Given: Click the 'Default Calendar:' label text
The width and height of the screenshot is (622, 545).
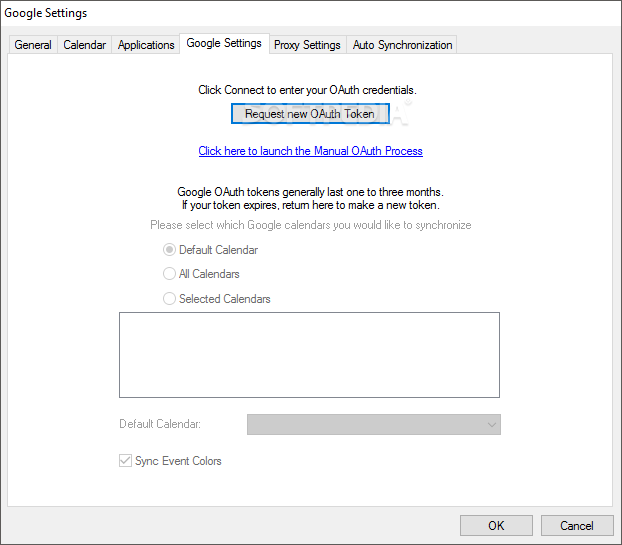Looking at the screenshot, I should coord(160,424).
